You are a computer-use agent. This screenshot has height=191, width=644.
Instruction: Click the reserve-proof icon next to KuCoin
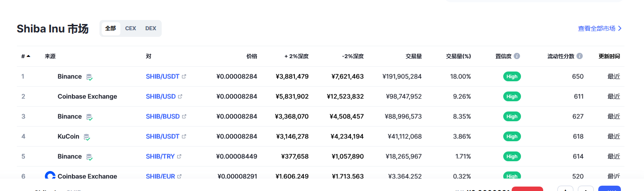(x=87, y=137)
